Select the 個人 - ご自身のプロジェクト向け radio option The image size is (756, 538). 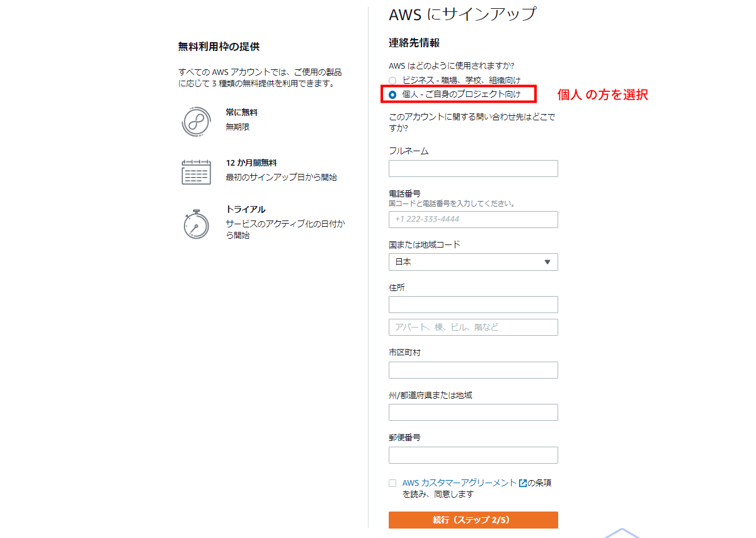click(392, 94)
